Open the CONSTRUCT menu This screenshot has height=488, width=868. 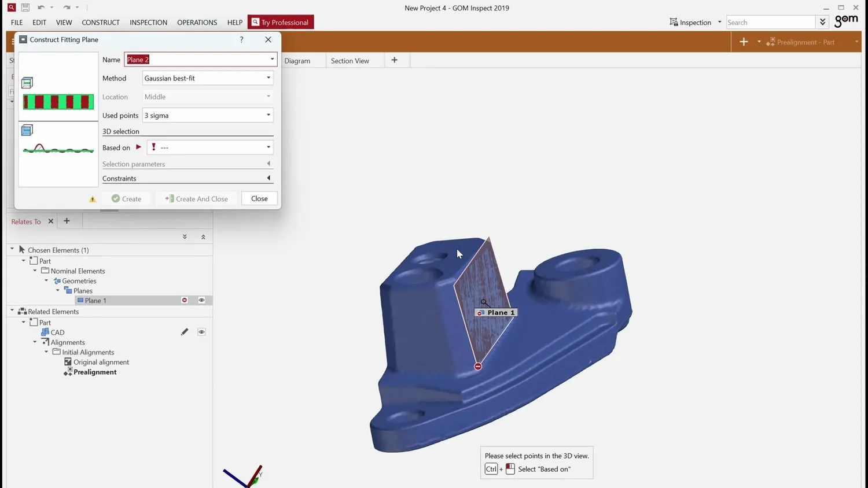click(x=101, y=23)
